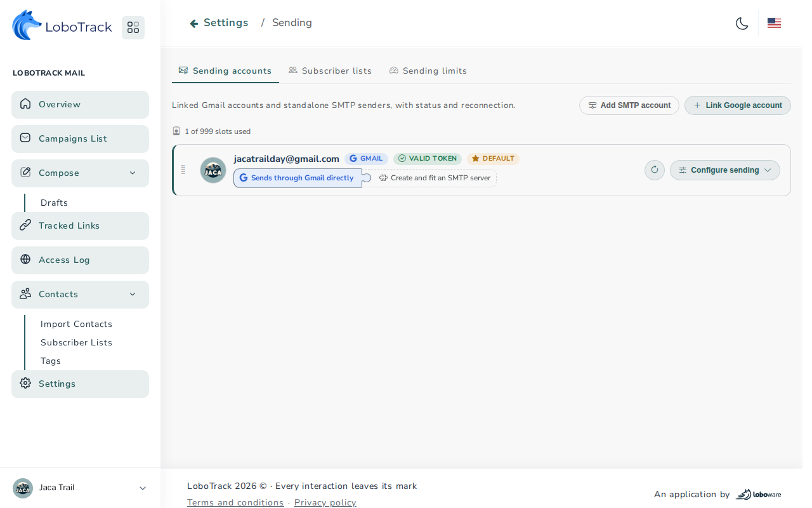The height and width of the screenshot is (508, 812).
Task: Switch to Subscriber lists tab
Action: click(x=330, y=70)
